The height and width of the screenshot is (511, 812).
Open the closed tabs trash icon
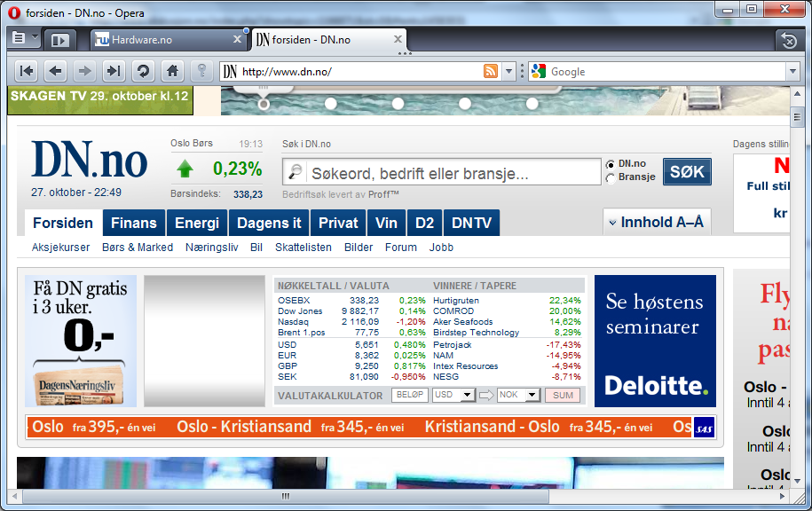click(x=789, y=41)
